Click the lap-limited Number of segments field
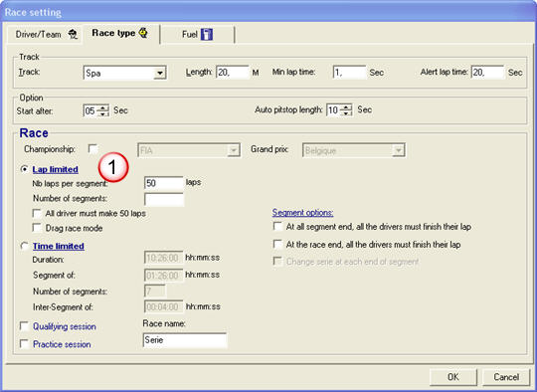Viewport: 537px width, 392px height. click(164, 199)
